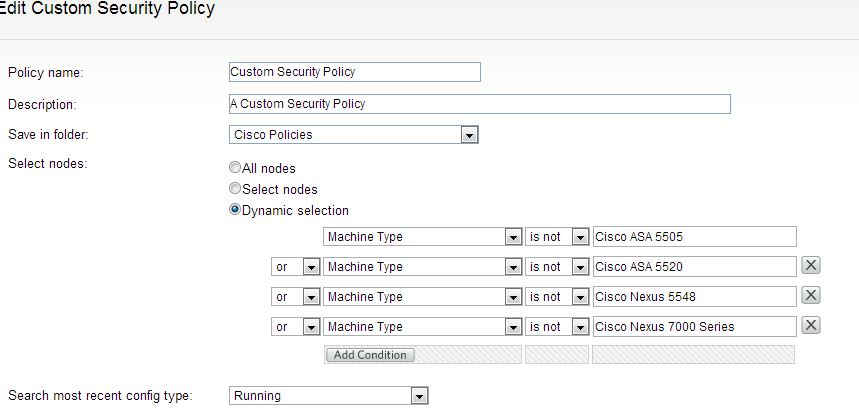Delete the Cisco Nexus 5548 condition row
Image resolution: width=859 pixels, height=416 pixels.
tap(812, 296)
